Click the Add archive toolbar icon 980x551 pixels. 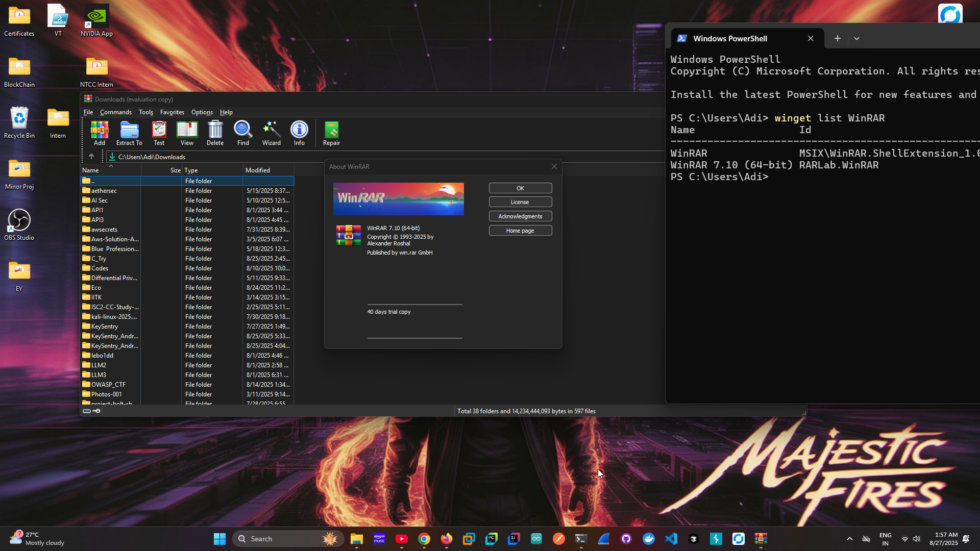point(100,134)
